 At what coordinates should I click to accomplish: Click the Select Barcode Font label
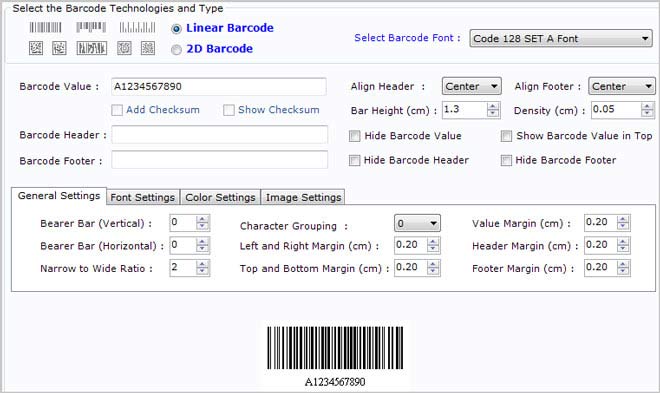[x=407, y=38]
